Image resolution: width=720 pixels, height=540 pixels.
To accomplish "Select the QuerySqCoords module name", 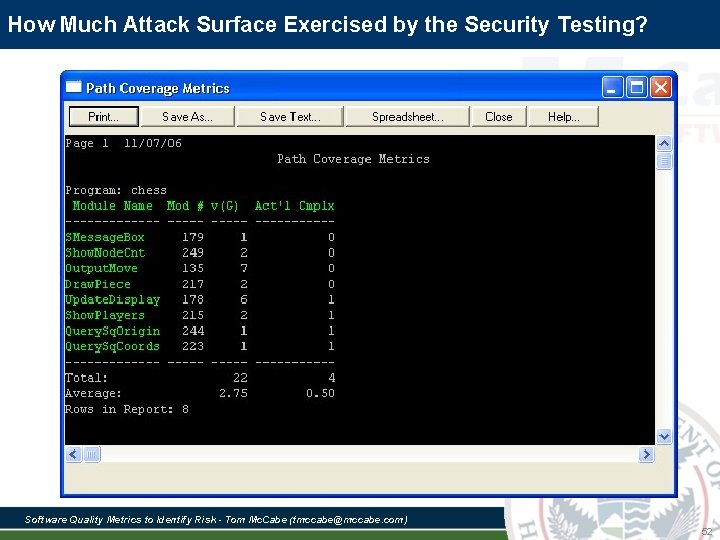I will [112, 346].
